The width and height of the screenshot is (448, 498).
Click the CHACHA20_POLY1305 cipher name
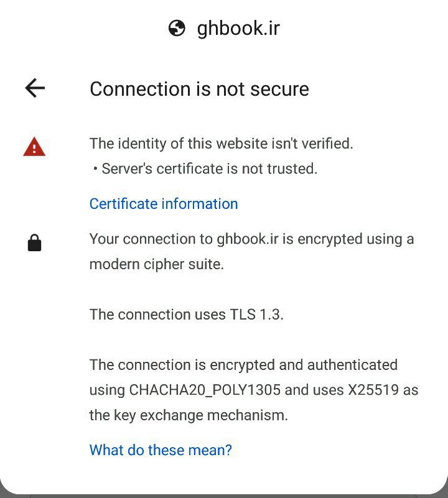click(205, 390)
